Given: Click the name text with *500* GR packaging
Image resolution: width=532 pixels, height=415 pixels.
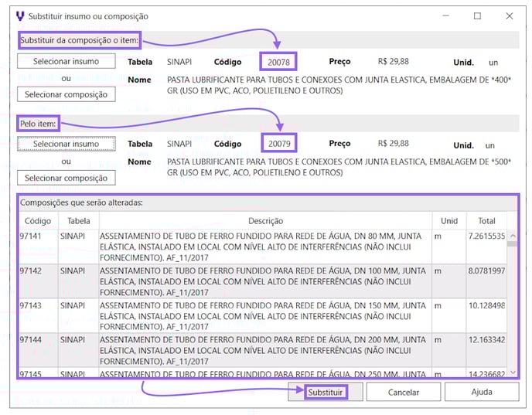Looking at the screenshot, I should click(x=339, y=167).
